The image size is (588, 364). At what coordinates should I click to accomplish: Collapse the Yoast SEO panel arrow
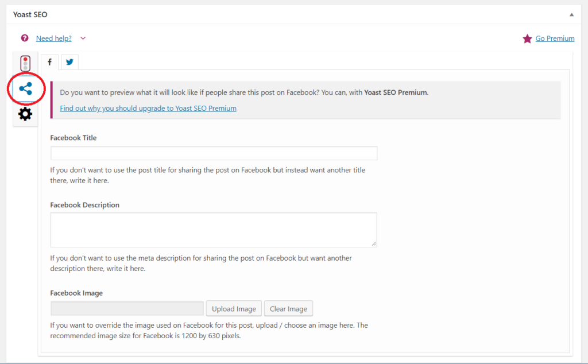pyautogui.click(x=571, y=14)
